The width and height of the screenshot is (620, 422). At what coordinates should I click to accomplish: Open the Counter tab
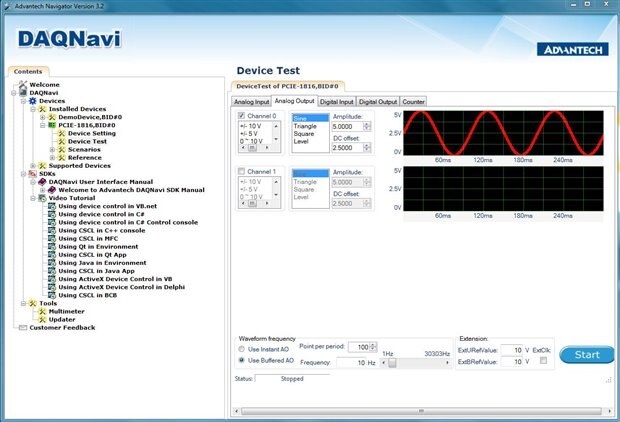point(414,101)
